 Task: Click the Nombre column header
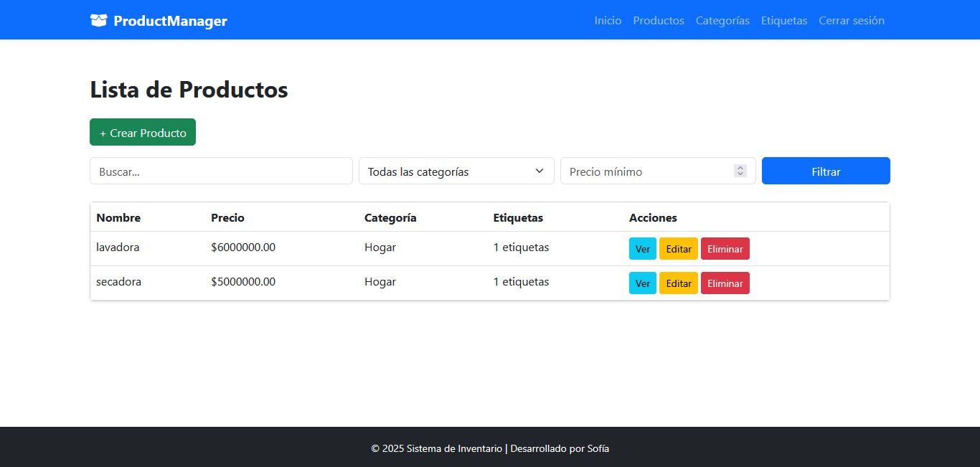tap(118, 217)
